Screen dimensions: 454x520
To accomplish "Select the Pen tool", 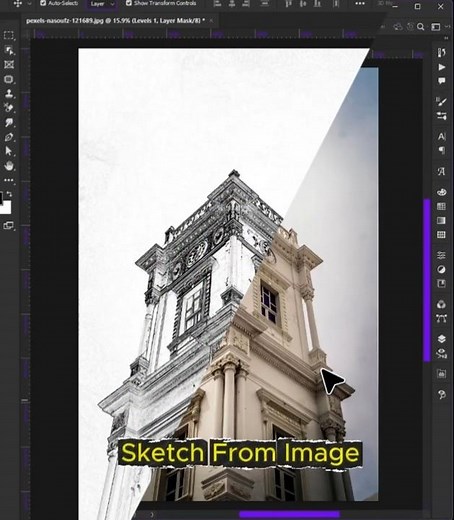I will pyautogui.click(x=9, y=137).
